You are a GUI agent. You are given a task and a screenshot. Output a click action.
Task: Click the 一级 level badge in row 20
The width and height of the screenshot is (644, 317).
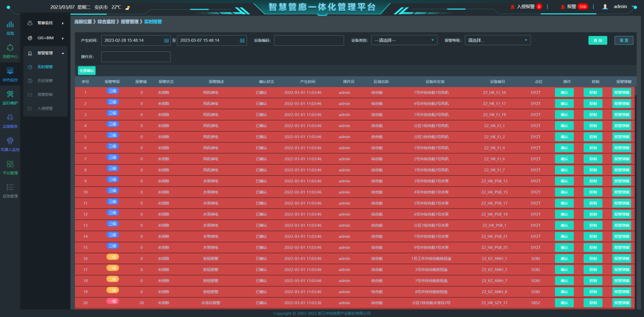pyautogui.click(x=112, y=301)
